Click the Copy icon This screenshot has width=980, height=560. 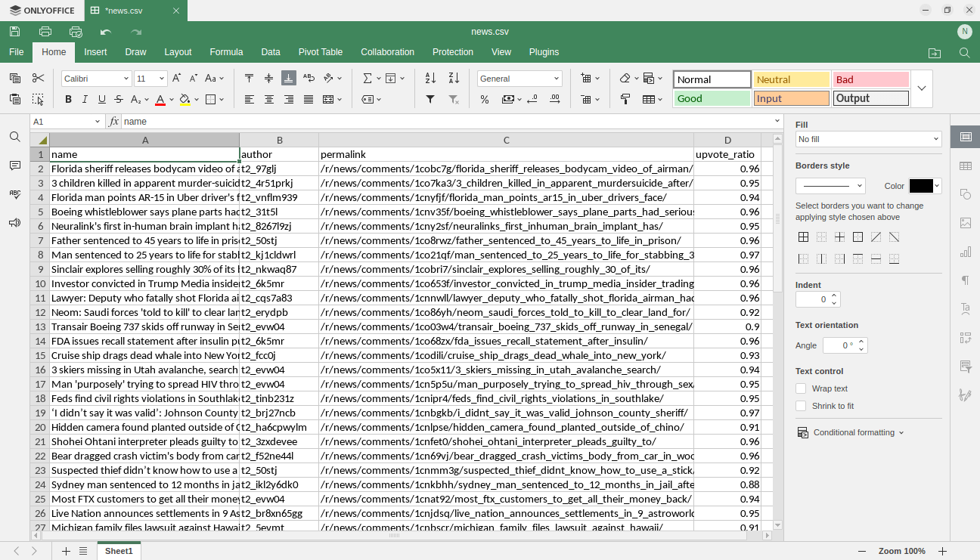pos(14,79)
